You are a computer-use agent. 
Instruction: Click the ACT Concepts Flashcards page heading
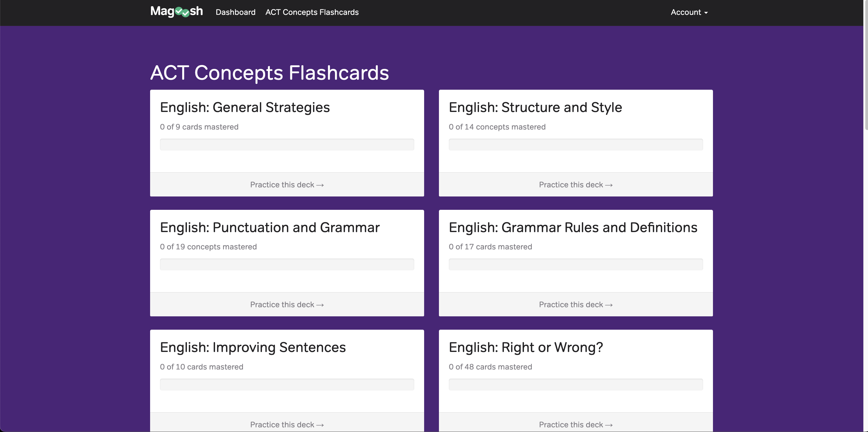tap(269, 72)
